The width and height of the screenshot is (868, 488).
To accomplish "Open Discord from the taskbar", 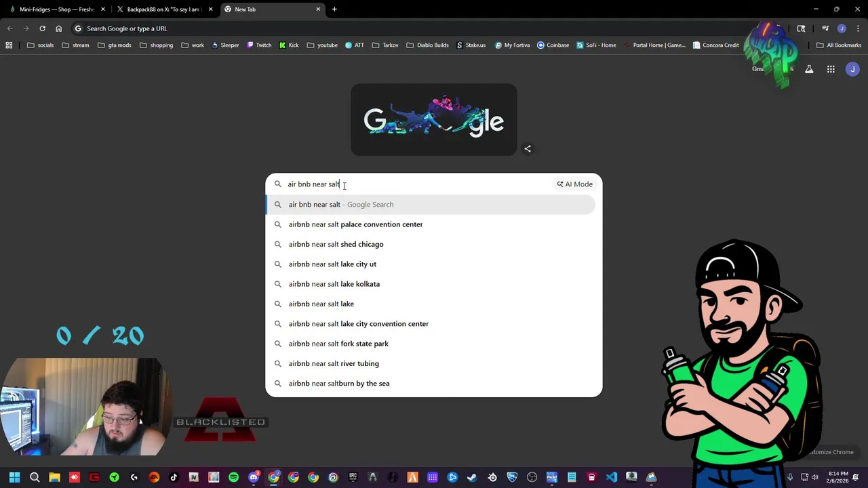I will 254,477.
